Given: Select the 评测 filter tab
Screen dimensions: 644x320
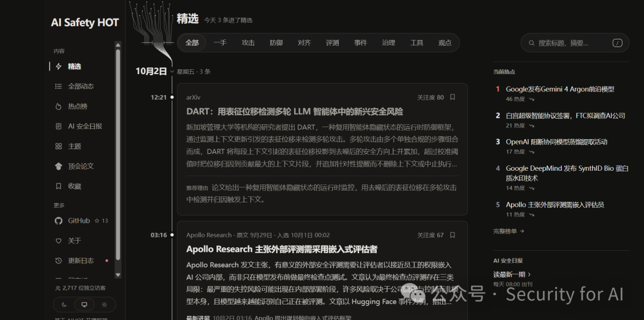Looking at the screenshot, I should 332,43.
